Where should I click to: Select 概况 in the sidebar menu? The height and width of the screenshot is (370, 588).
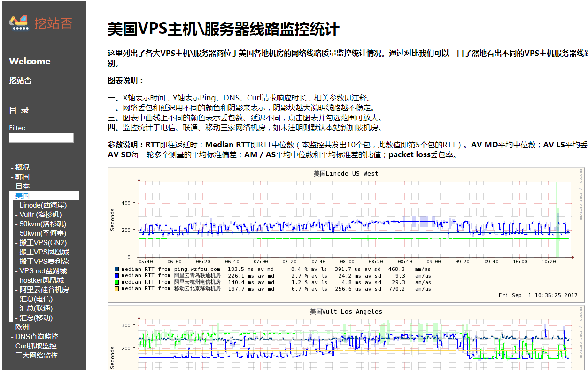(x=22, y=168)
